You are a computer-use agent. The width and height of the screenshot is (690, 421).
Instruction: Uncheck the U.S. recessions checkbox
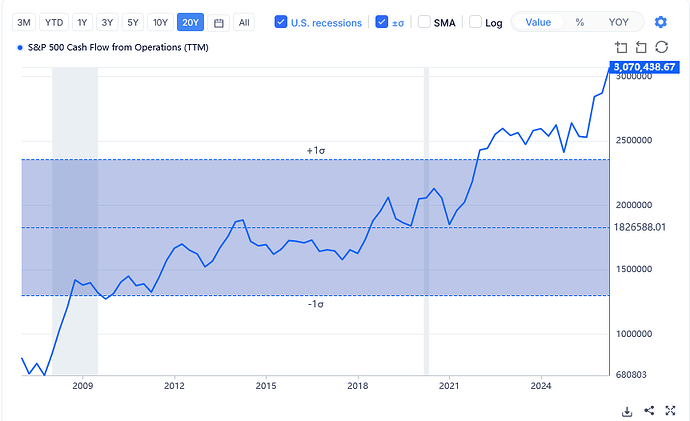coord(281,22)
